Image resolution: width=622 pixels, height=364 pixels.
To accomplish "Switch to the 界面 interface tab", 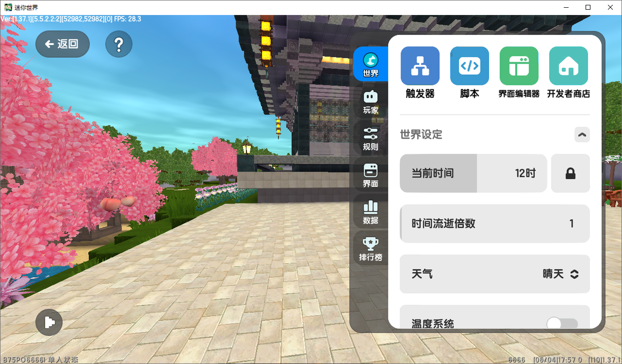I will (x=371, y=176).
